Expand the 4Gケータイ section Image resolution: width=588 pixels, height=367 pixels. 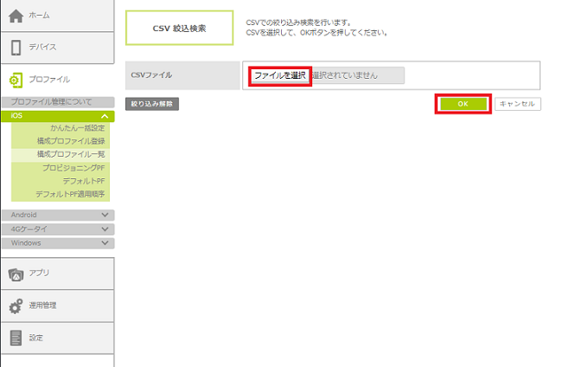coord(105,229)
